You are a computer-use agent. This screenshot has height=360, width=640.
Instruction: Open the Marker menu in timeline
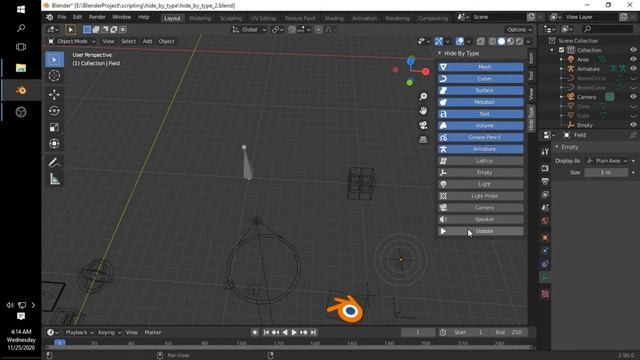pos(153,332)
